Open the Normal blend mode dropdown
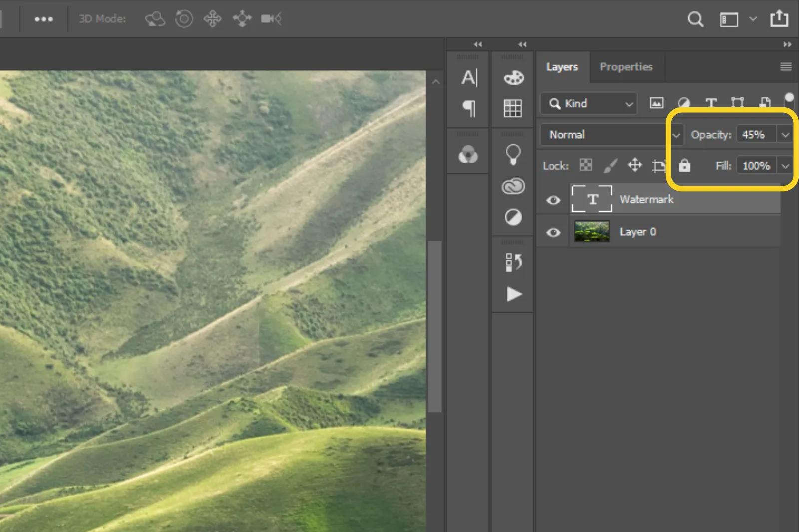Viewport: 799px width, 532px height. click(x=611, y=135)
